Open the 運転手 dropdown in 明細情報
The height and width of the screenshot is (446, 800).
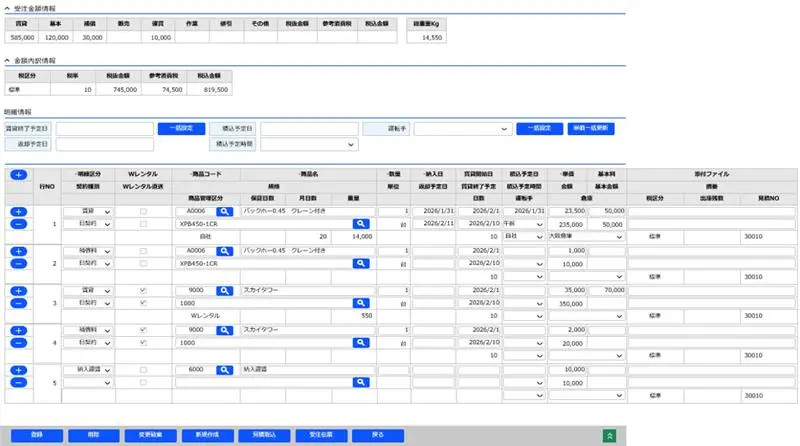click(462, 129)
